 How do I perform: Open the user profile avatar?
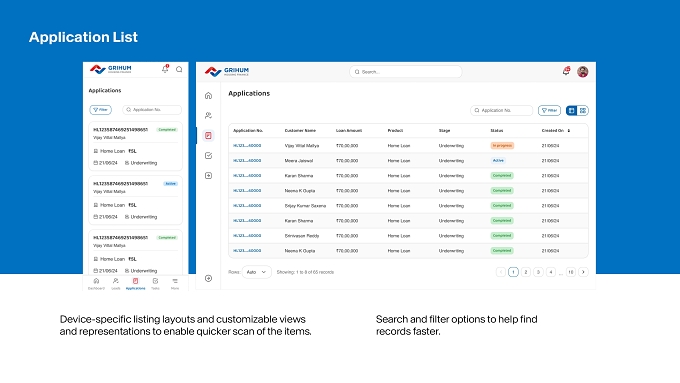tap(582, 72)
